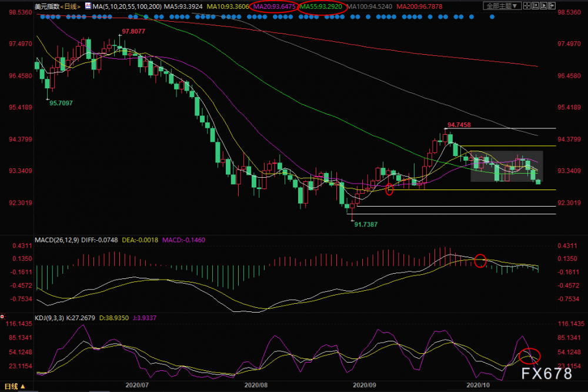Click the 2020/10 date on time axis

coord(478,386)
